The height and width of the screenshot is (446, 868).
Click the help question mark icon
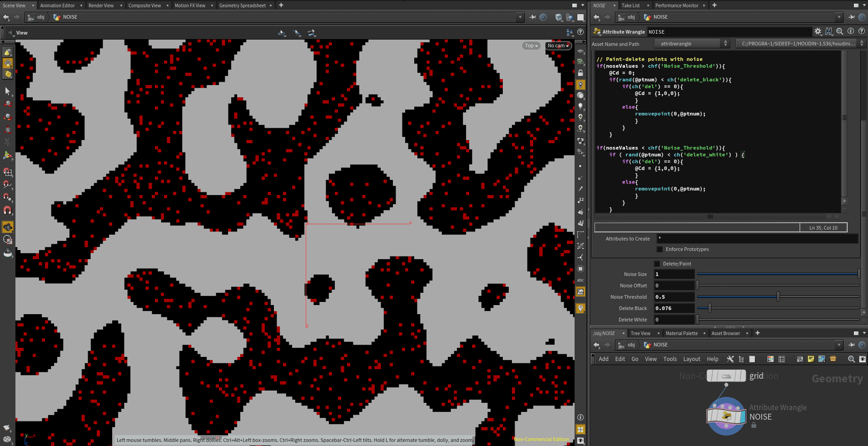862,31
